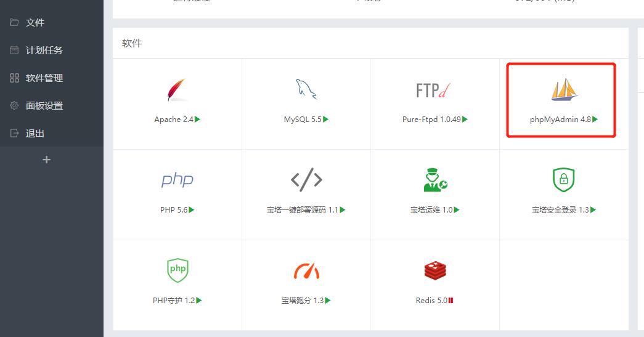The image size is (644, 337).
Task: Click the red Redis cube icon
Action: (435, 270)
